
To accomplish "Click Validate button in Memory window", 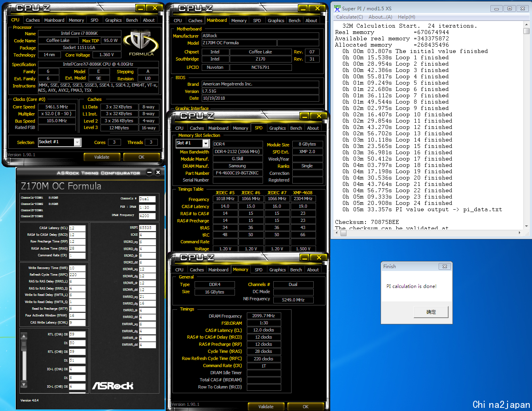I will 266,407.
